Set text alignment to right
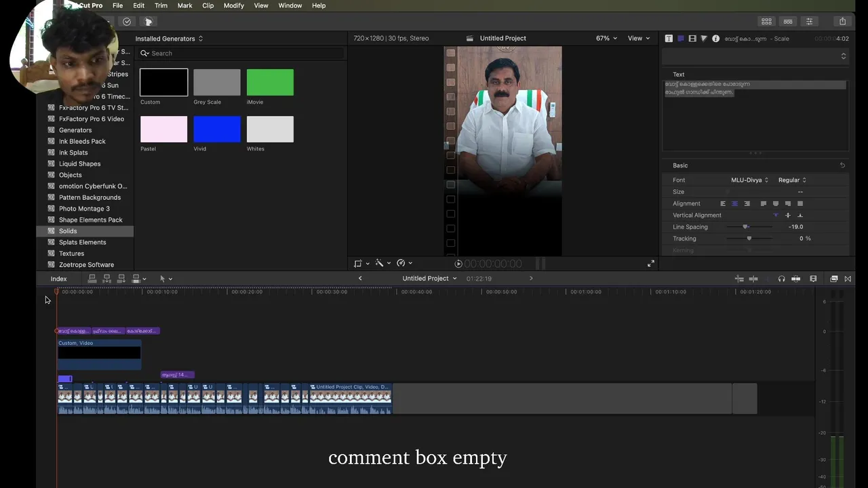Screen dimensions: 868x488 click(x=747, y=203)
